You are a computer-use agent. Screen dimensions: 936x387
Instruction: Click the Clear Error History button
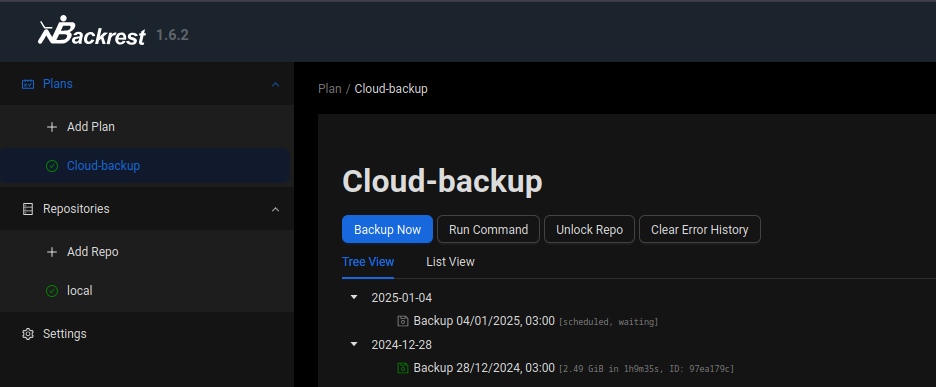700,229
